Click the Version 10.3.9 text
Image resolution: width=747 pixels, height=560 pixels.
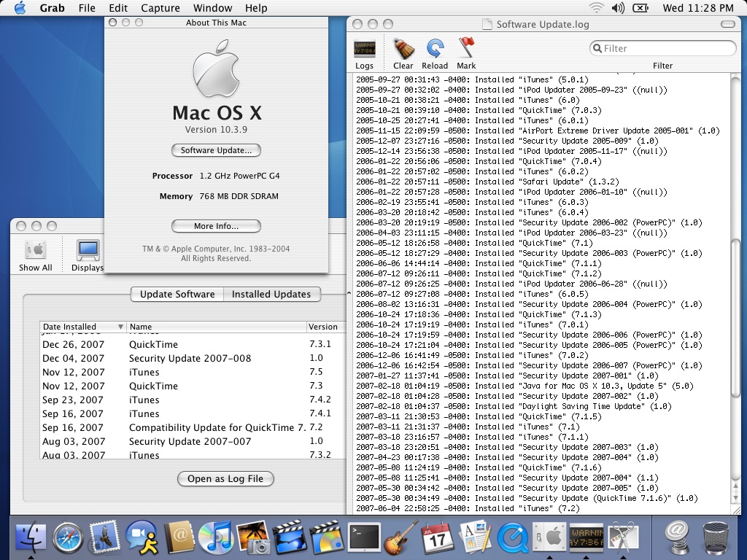click(216, 130)
